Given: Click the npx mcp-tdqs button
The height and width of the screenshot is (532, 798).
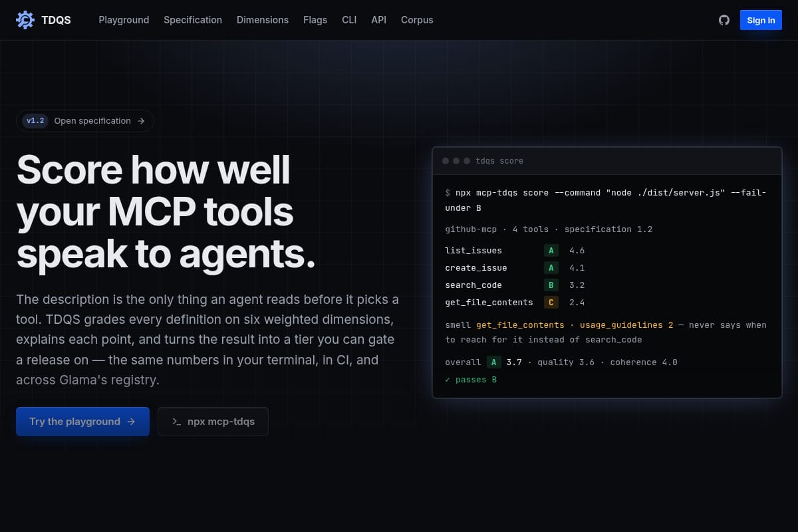Looking at the screenshot, I should [x=213, y=422].
